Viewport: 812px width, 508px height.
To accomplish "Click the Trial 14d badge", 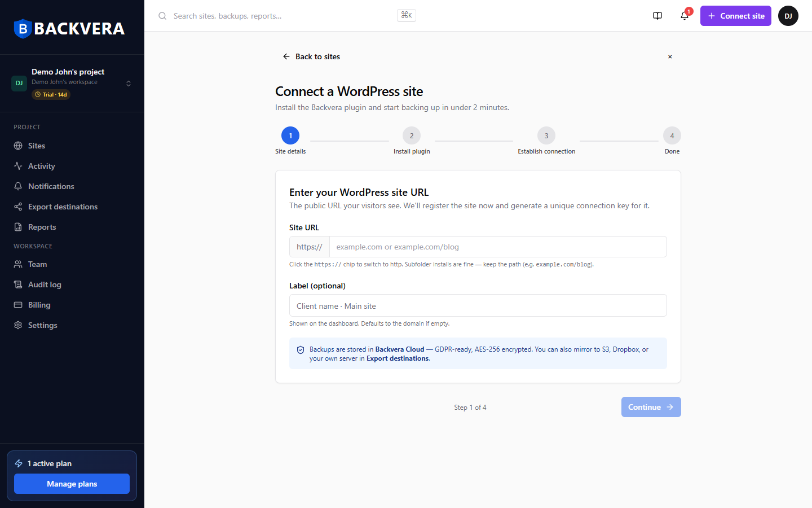I will [x=51, y=94].
